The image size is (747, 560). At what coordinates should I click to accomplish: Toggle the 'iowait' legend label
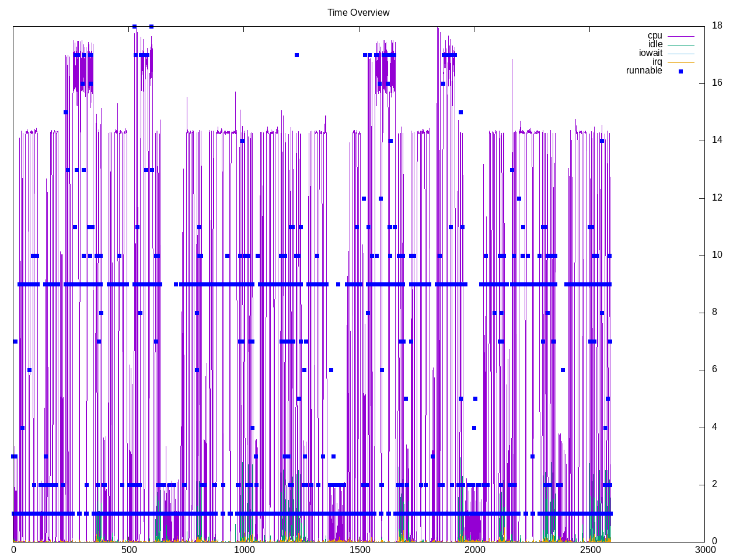[x=650, y=53]
